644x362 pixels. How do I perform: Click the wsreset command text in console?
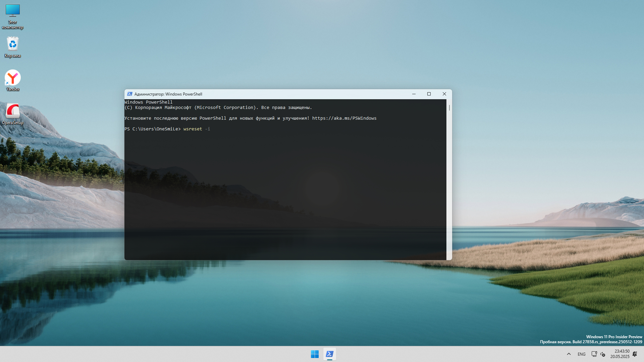193,129
